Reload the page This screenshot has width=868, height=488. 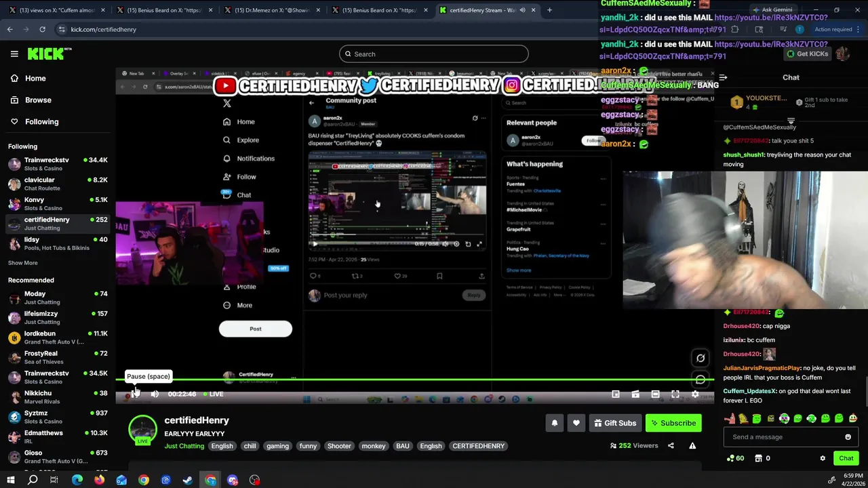pos(42,29)
